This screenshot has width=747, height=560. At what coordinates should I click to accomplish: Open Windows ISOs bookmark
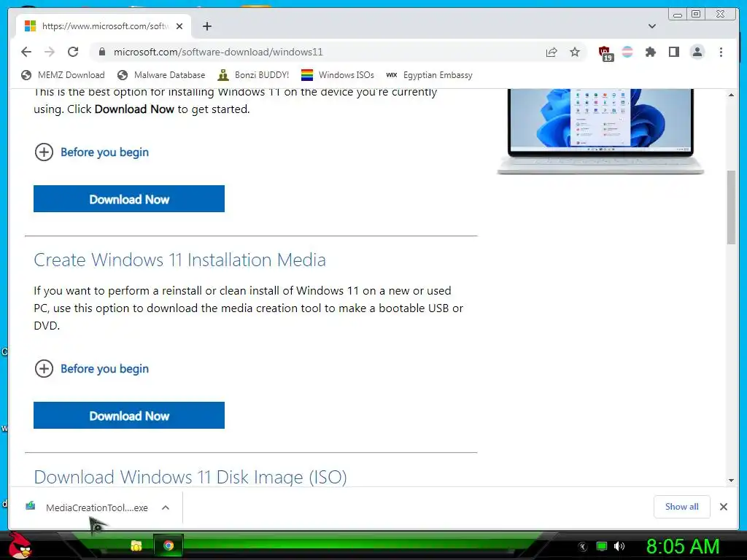tap(337, 75)
